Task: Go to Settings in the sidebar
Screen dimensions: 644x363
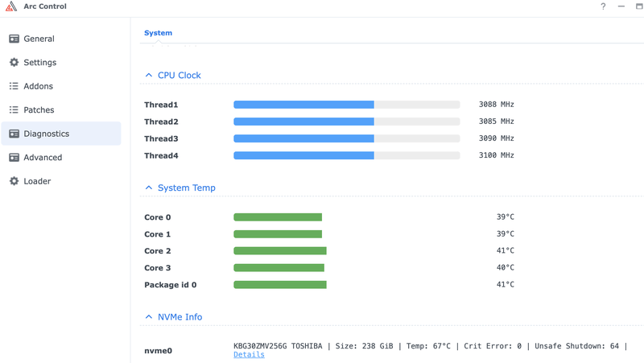Action: click(61, 63)
